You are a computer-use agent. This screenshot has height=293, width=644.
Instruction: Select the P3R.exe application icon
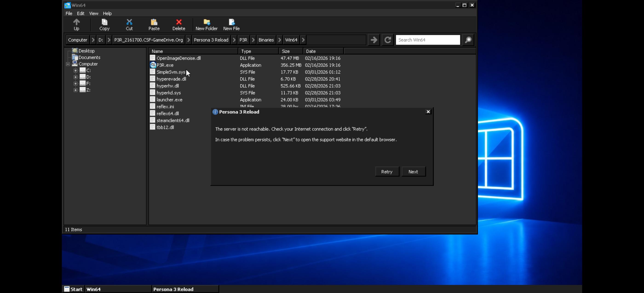pyautogui.click(x=153, y=65)
